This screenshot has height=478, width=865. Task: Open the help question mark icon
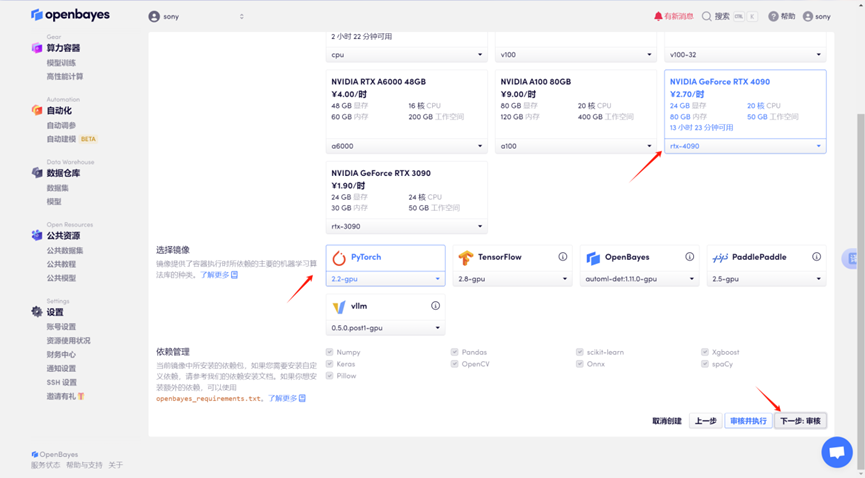(773, 17)
